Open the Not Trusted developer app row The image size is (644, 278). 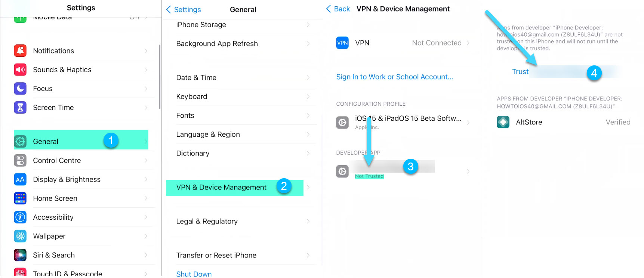(403, 172)
